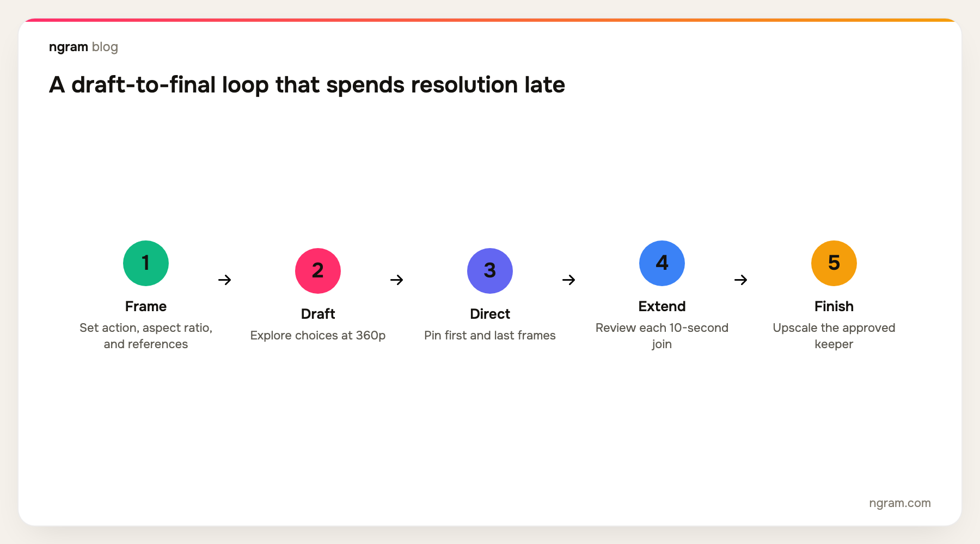Click the arrow between Draft and Direct
Image resolution: width=980 pixels, height=544 pixels.
[397, 280]
